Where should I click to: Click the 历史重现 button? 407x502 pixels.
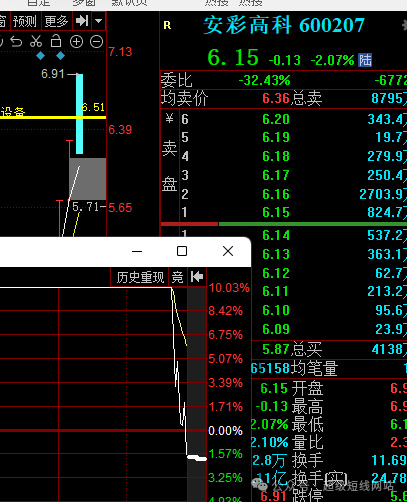point(140,277)
